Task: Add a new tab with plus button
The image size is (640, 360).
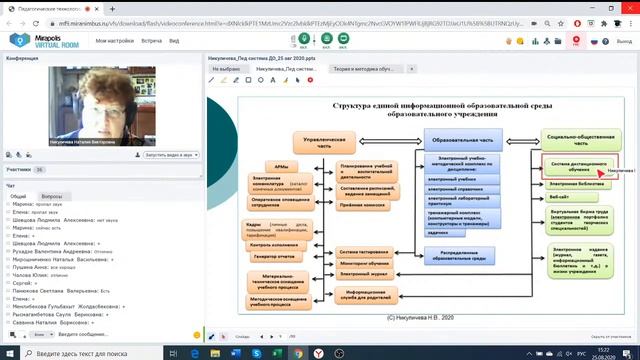Action: [x=411, y=69]
